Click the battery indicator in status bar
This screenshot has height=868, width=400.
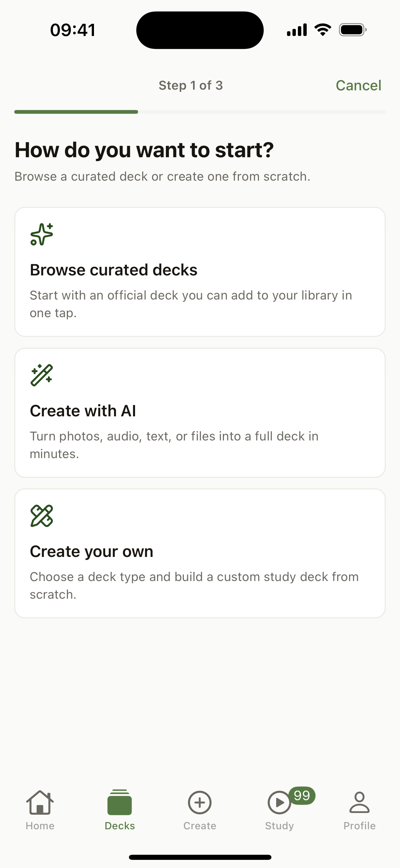point(353,30)
